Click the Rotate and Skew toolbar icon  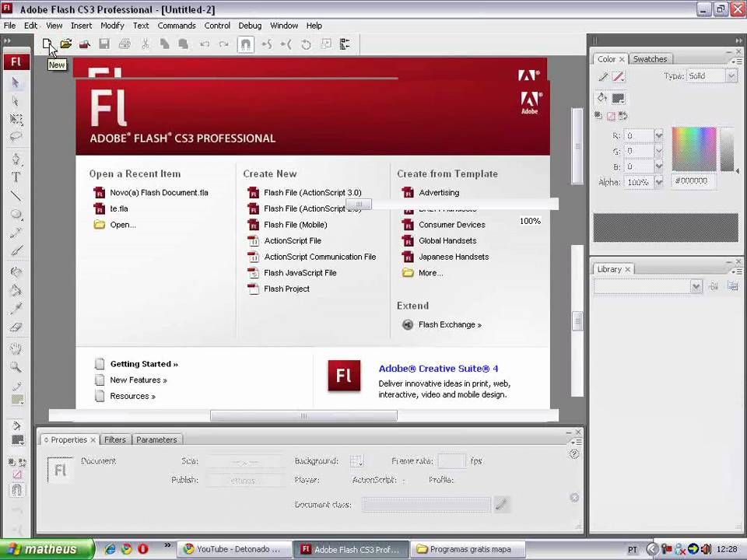[x=306, y=45]
